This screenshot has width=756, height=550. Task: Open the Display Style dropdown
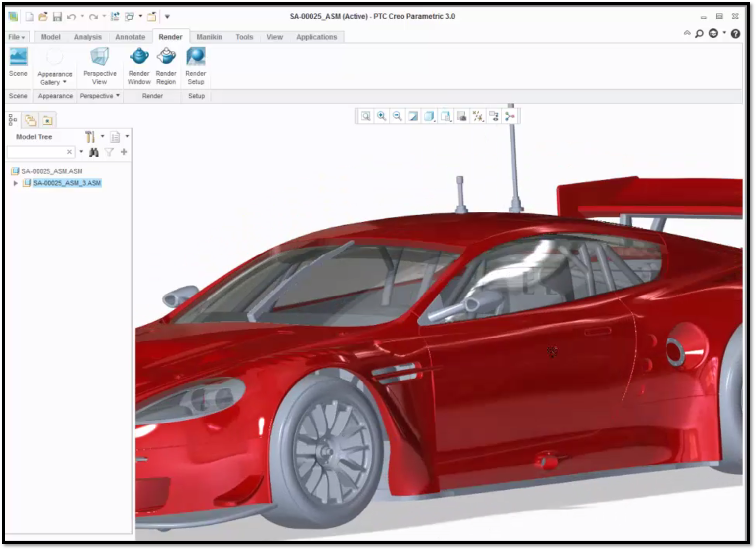pos(429,116)
